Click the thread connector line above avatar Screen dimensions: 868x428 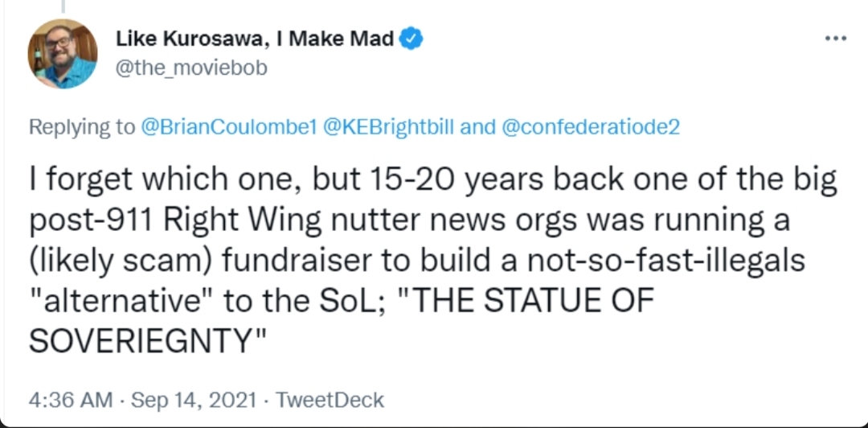tap(63, 6)
